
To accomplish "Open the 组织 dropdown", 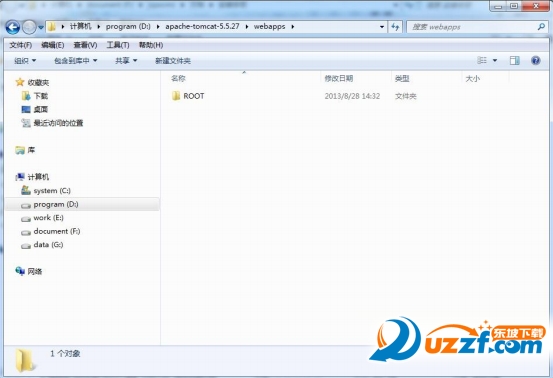I will click(x=25, y=61).
